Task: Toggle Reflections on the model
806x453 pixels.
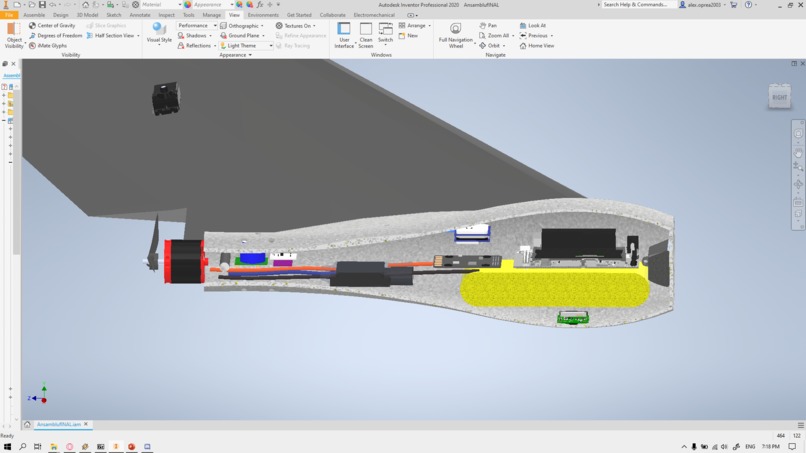Action: coord(194,46)
